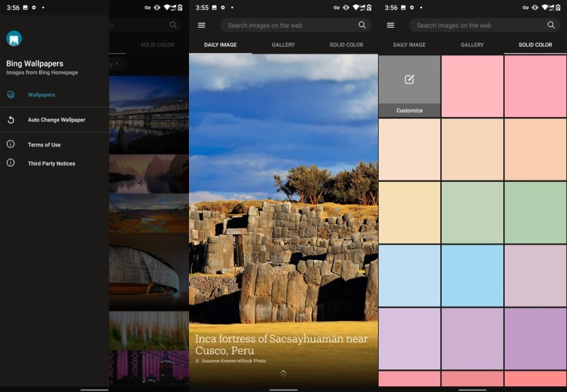Viewport: 567px width, 392px height.
Task: Click search magnifier on Daily Image screen
Action: [362, 25]
